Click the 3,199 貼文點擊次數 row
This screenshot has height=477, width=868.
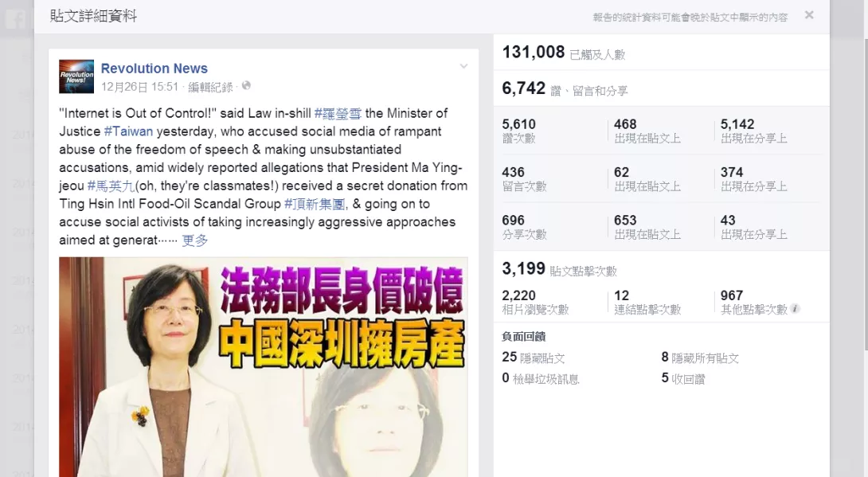point(662,269)
